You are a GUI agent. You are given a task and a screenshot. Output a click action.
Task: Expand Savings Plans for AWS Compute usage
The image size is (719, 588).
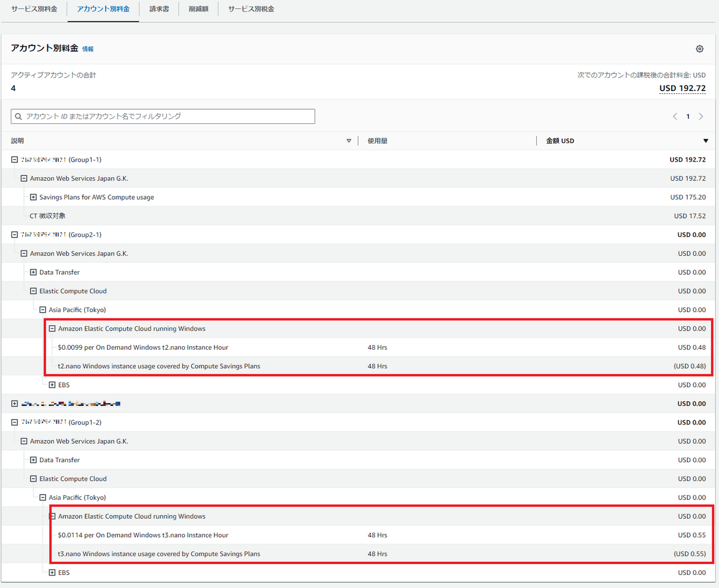[x=33, y=196]
